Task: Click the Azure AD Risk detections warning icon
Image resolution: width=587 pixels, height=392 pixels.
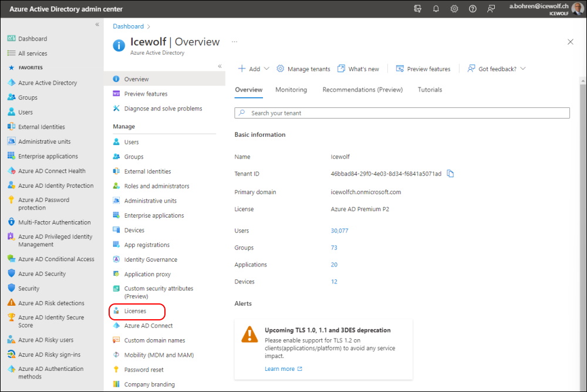Action: 12,303
